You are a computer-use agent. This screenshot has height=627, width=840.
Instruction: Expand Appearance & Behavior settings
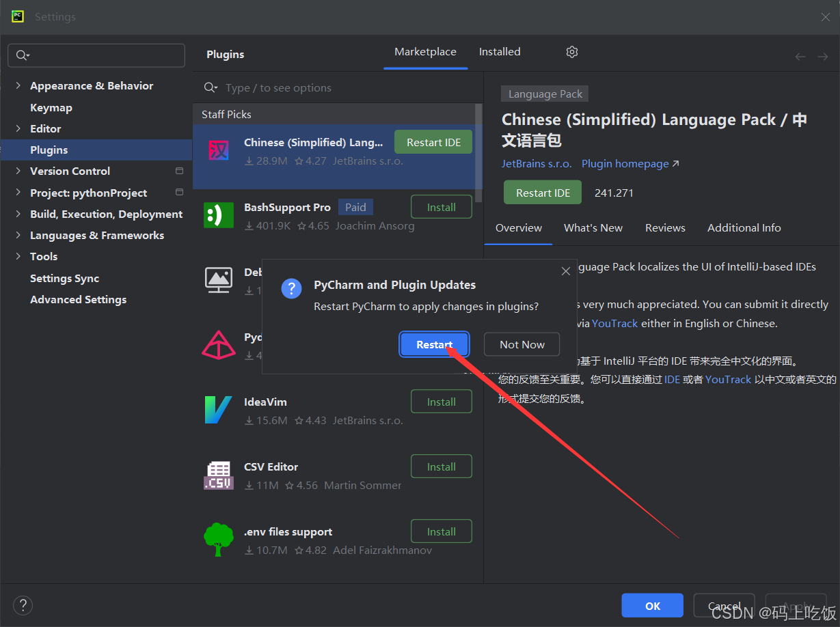click(x=18, y=85)
